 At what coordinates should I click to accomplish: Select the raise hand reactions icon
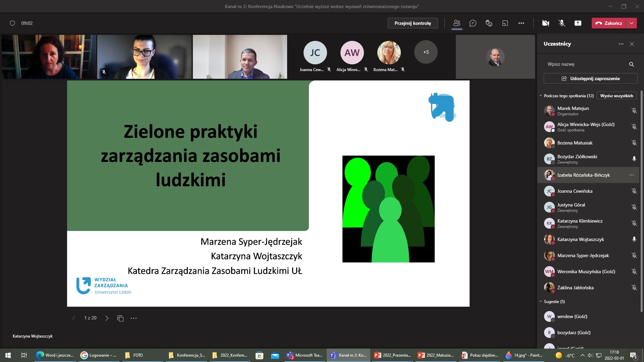(489, 23)
